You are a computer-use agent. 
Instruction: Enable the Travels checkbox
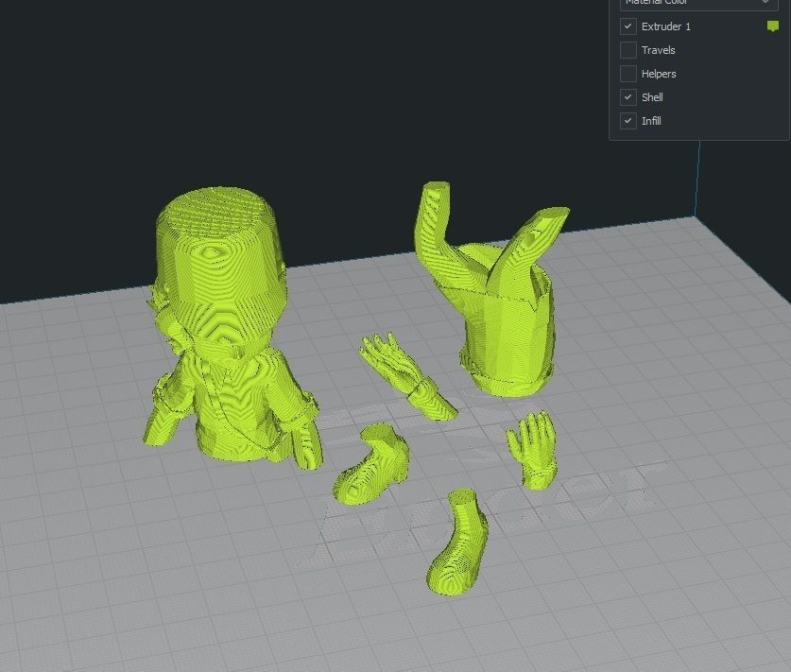point(628,50)
